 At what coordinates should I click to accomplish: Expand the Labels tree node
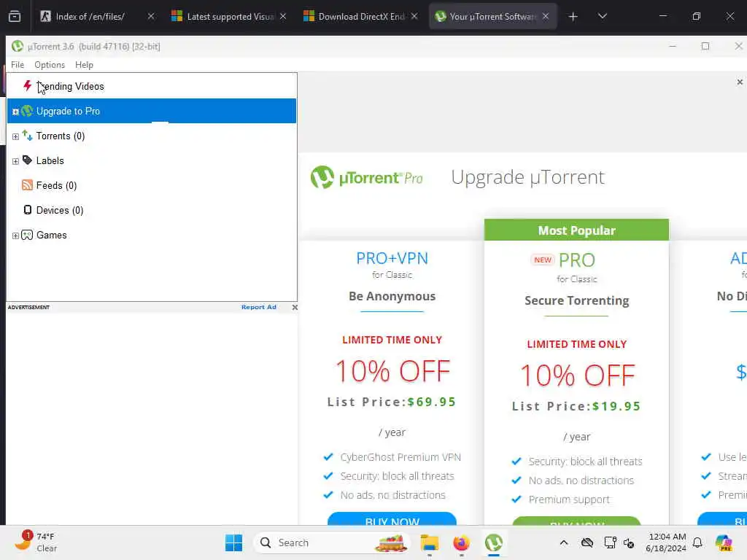[15, 161]
